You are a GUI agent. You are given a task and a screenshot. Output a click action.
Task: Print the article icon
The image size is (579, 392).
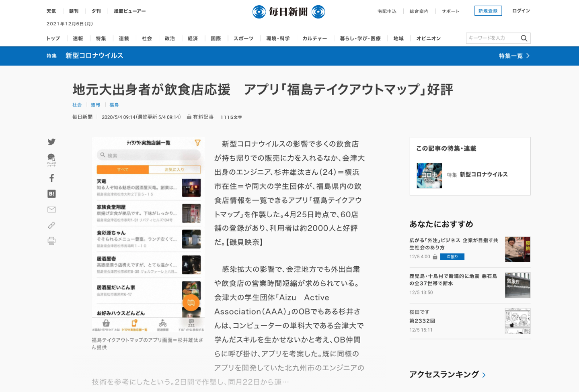51,241
